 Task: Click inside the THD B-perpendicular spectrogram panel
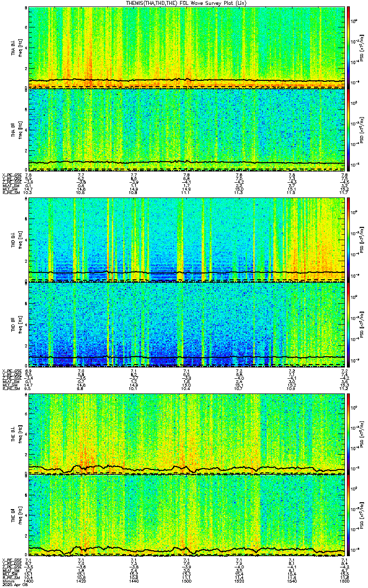point(186,241)
